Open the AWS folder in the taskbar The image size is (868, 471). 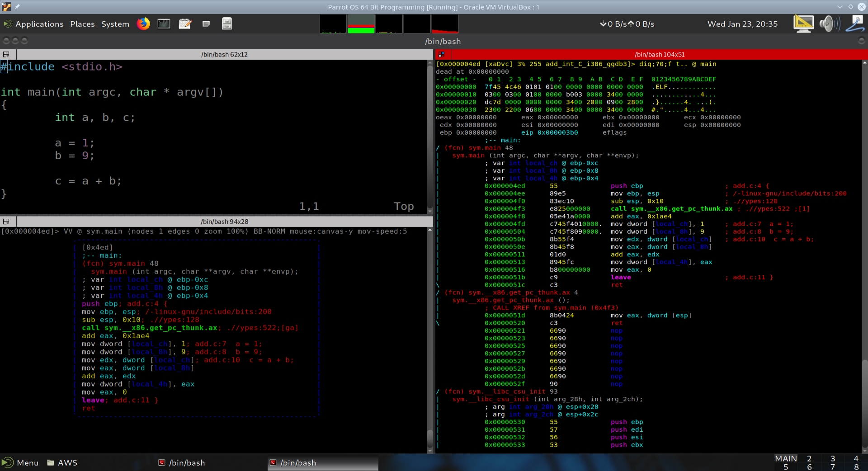point(62,462)
